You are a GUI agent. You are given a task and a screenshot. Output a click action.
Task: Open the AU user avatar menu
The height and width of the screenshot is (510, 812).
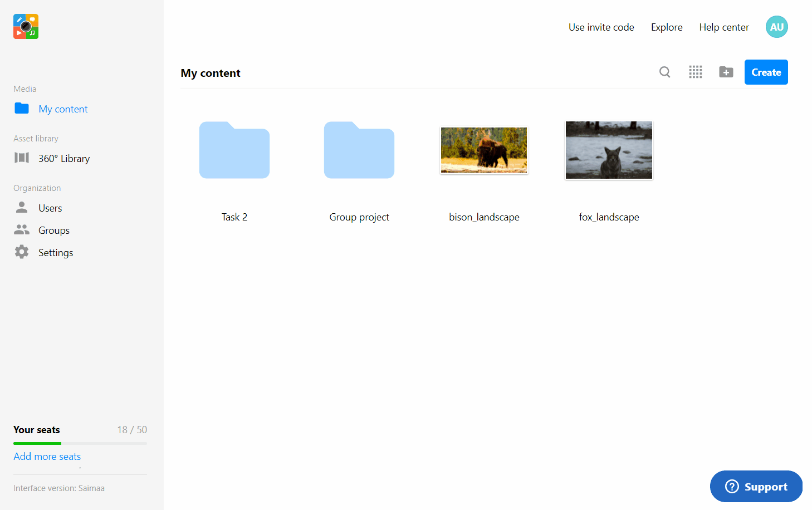click(776, 27)
